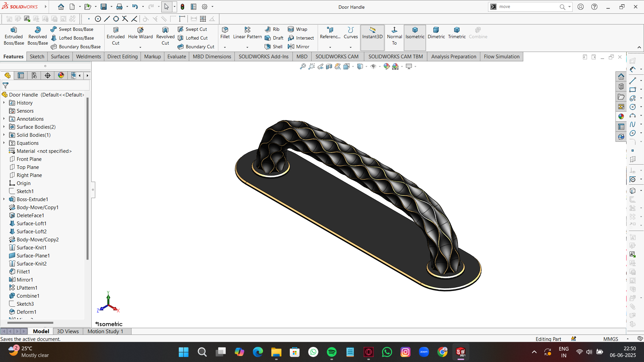The image size is (644, 362).
Task: Open the DimXpertManager tab
Action: click(48, 75)
